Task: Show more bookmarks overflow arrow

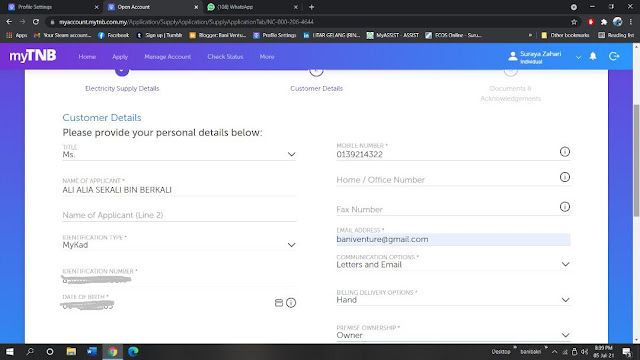Action: click(x=530, y=36)
